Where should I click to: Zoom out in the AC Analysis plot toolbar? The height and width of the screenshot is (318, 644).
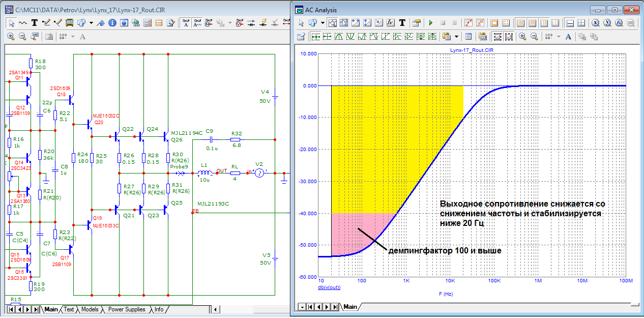click(x=534, y=37)
